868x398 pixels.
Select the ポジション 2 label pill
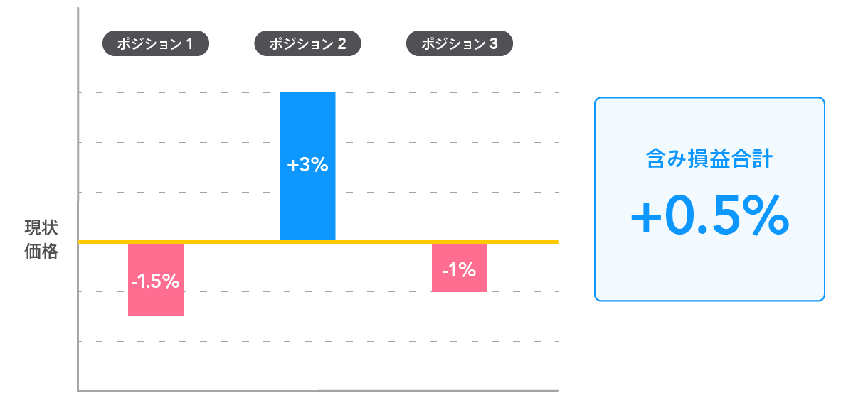(x=307, y=44)
